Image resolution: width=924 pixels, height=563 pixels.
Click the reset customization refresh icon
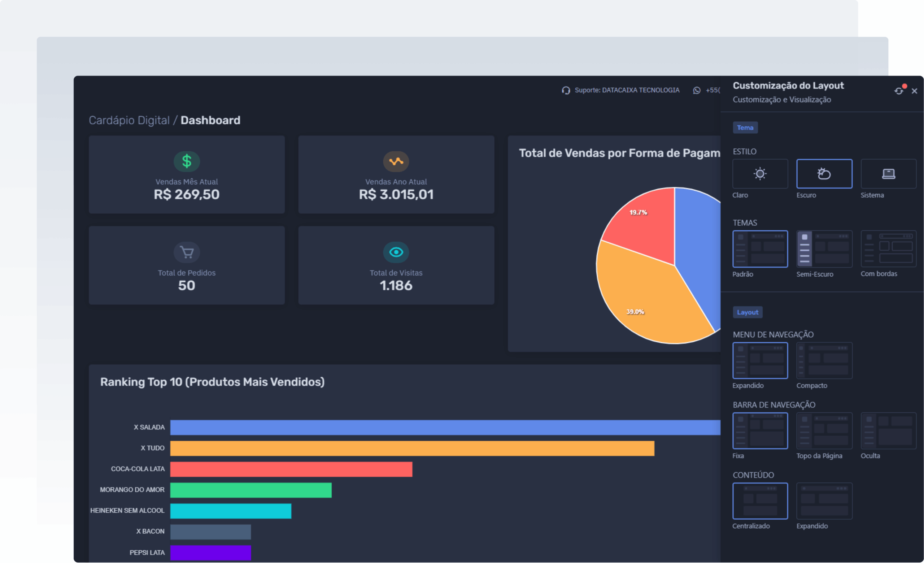click(898, 91)
